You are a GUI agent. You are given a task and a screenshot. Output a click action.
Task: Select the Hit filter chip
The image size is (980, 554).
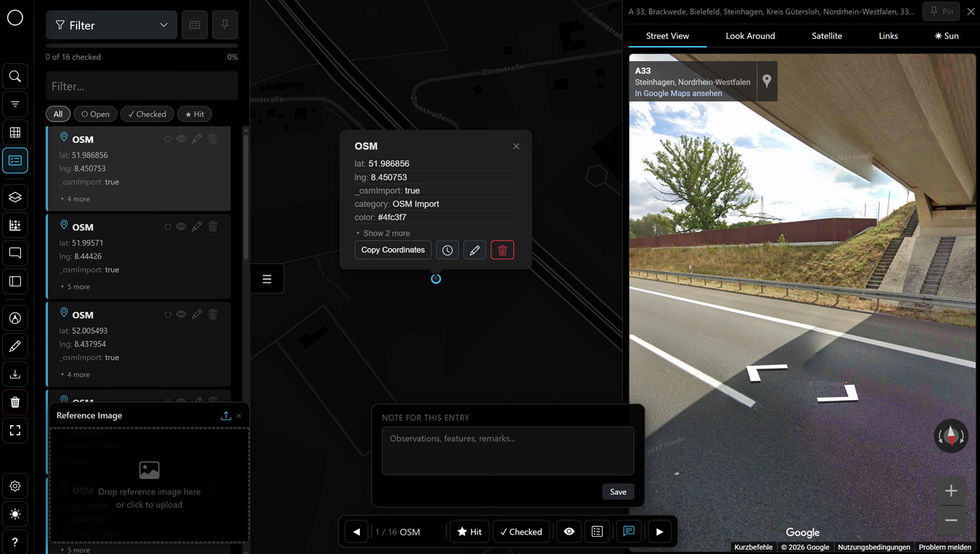point(194,114)
